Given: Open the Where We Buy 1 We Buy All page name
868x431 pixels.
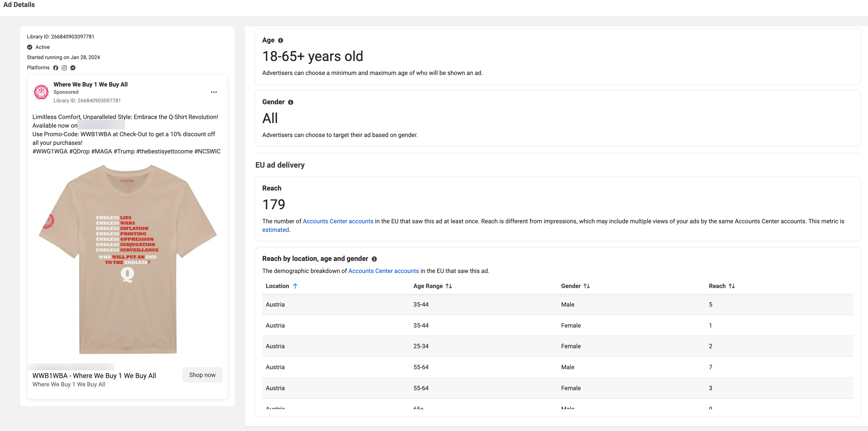Looking at the screenshot, I should (90, 84).
